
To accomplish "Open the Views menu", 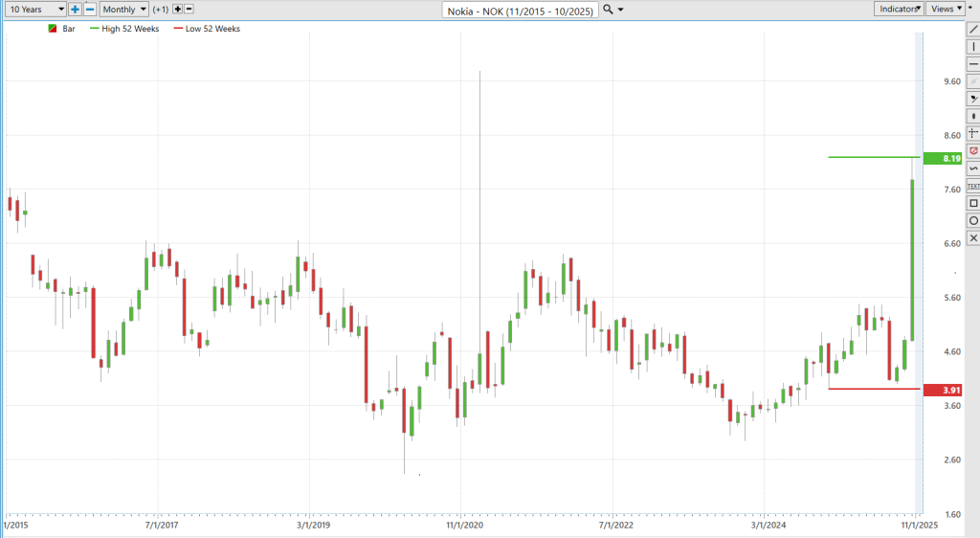I will (x=947, y=9).
